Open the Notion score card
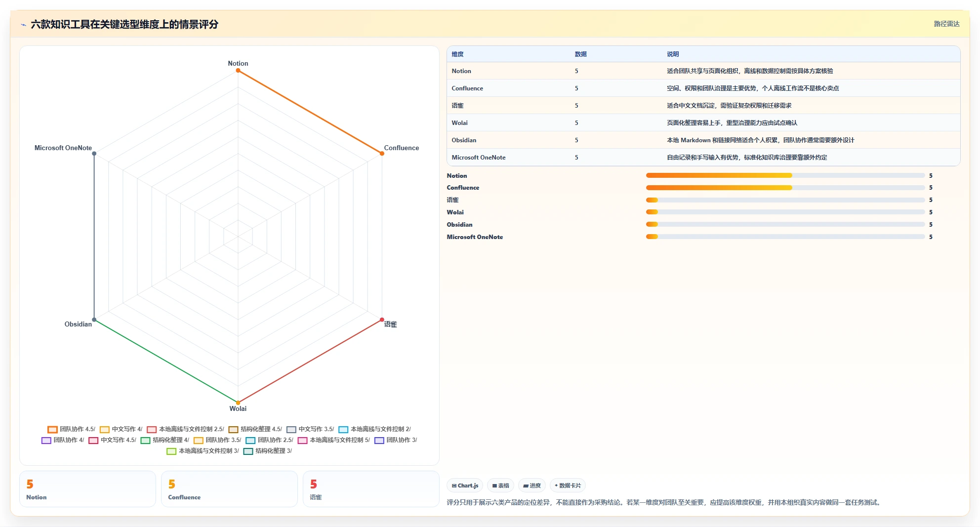The image size is (980, 527). point(87,489)
